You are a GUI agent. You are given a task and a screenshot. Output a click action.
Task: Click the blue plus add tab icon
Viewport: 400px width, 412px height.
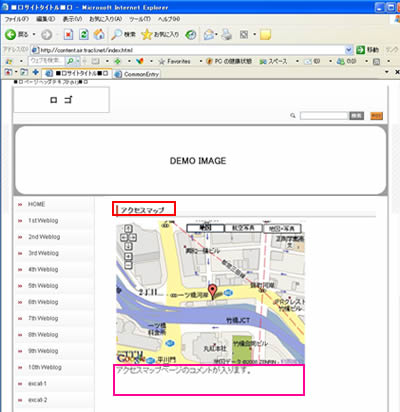point(35,72)
